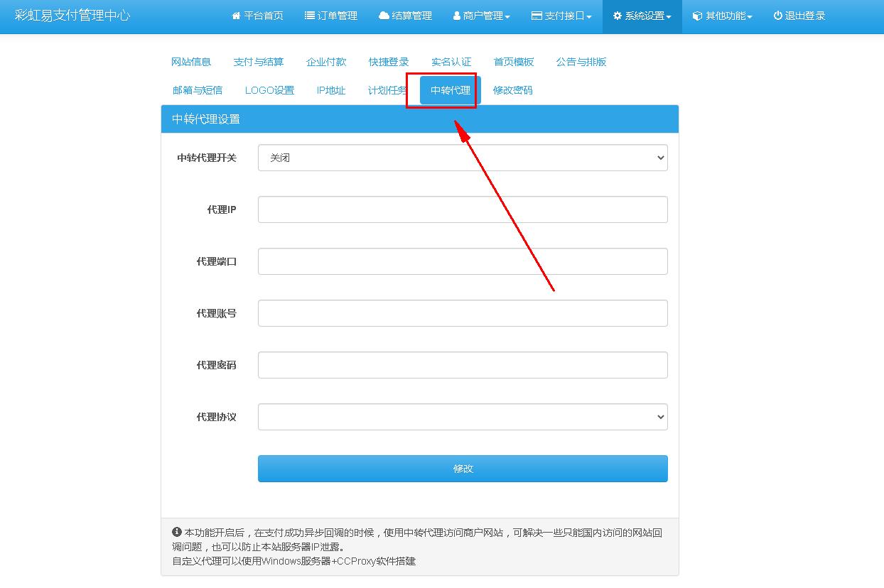Switch to 网站信息 tab
Viewport: 884px width, 588px height.
tap(191, 62)
